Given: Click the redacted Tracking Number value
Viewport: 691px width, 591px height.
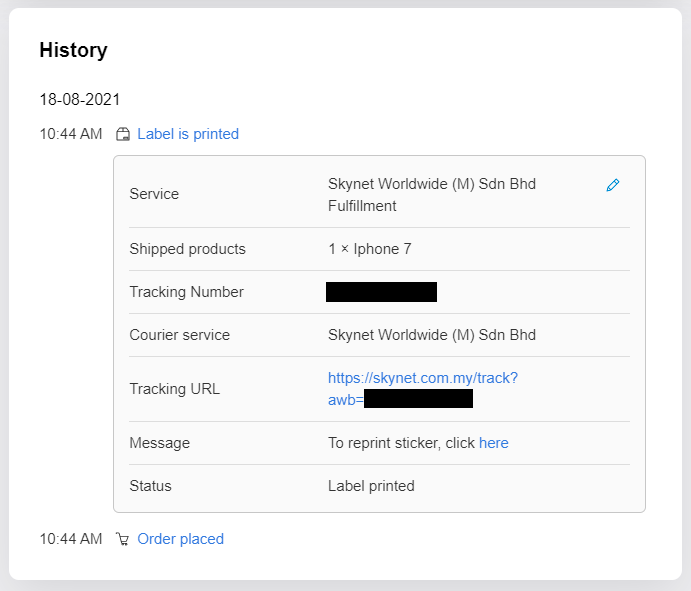Looking at the screenshot, I should [381, 292].
